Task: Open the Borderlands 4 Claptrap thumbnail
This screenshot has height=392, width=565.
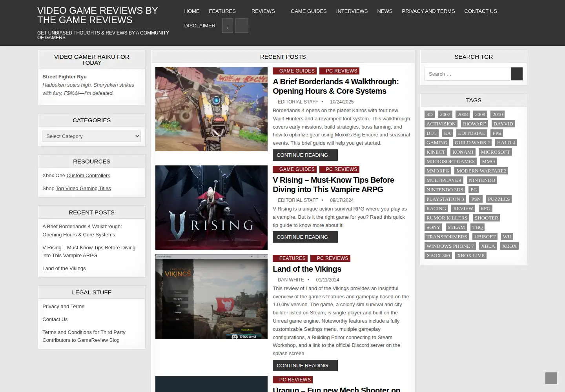Action: [x=211, y=109]
